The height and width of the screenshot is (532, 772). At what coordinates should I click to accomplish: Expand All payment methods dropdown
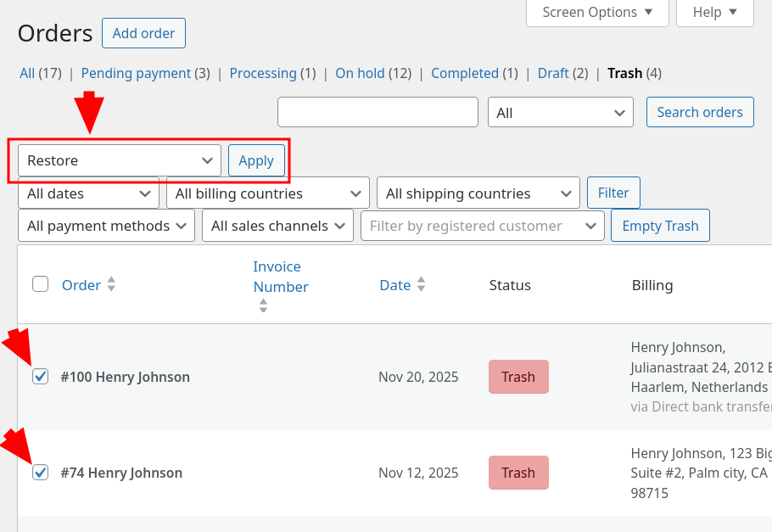pyautogui.click(x=106, y=226)
